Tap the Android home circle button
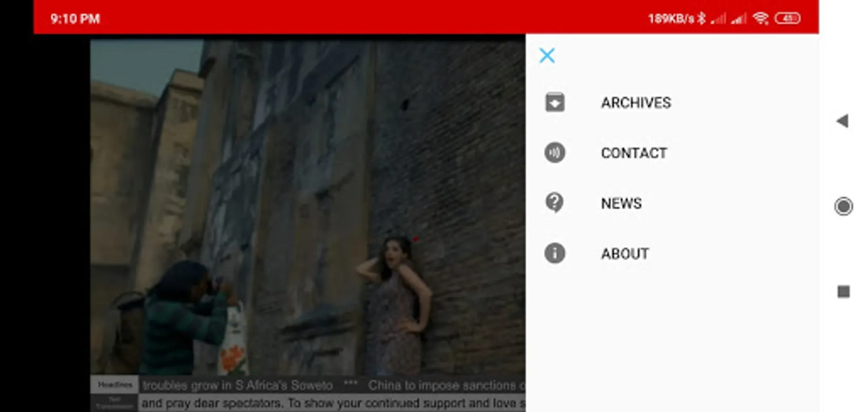This screenshot has width=868, height=412. pos(843,206)
